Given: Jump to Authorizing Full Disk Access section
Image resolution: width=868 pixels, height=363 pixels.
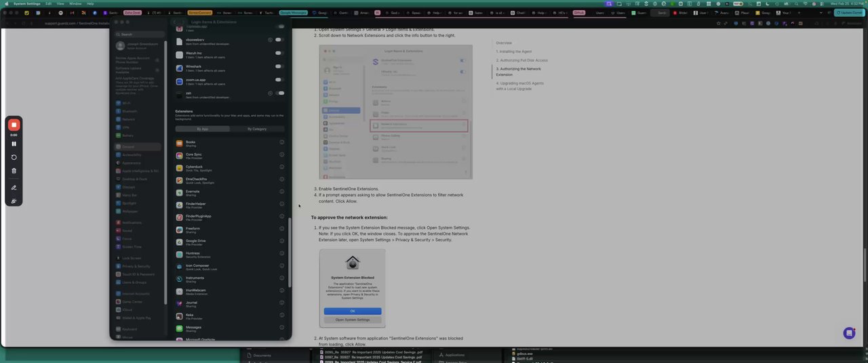Looking at the screenshot, I should [521, 60].
